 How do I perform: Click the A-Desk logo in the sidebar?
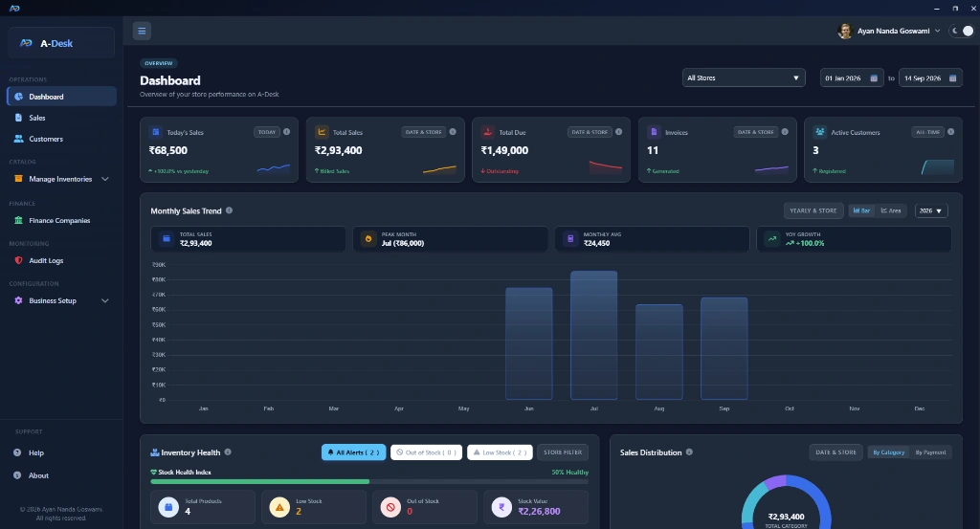pos(26,43)
